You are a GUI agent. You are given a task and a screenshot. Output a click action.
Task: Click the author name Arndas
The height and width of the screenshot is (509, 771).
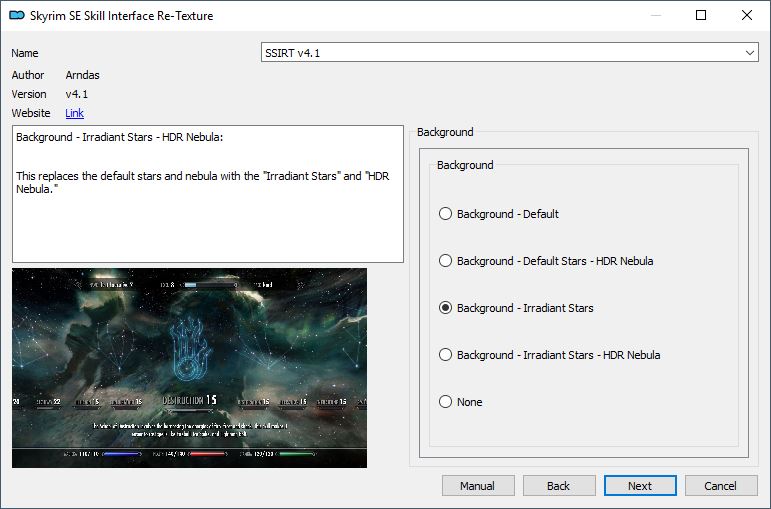[83, 75]
